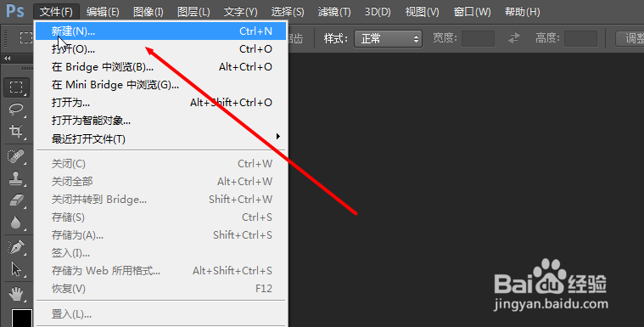Screen dimensions: 644x327
Task: Click the 宽度 width input field
Action: pos(478,38)
